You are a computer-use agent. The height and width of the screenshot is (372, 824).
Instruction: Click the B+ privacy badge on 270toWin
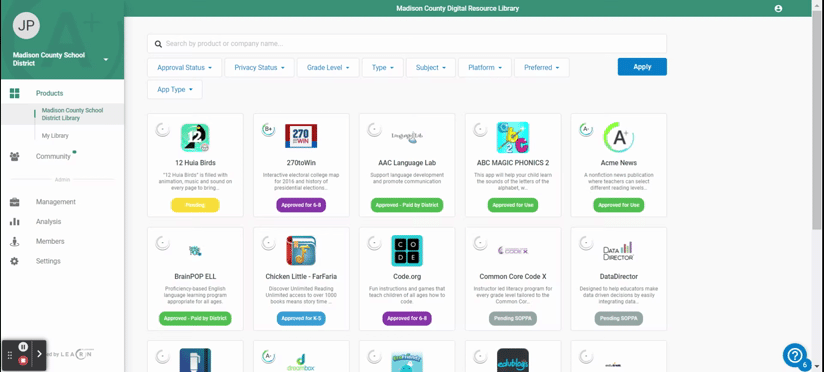pos(269,129)
